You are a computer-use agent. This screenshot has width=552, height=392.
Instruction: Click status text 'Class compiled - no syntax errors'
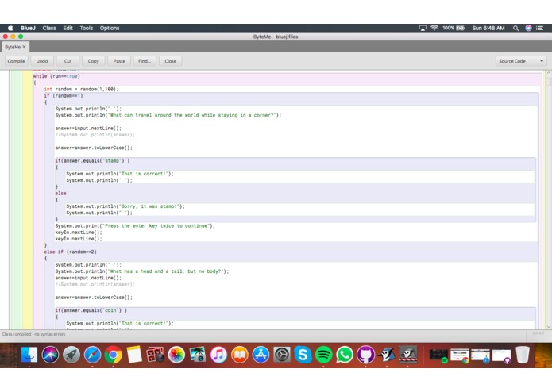[x=34, y=334]
